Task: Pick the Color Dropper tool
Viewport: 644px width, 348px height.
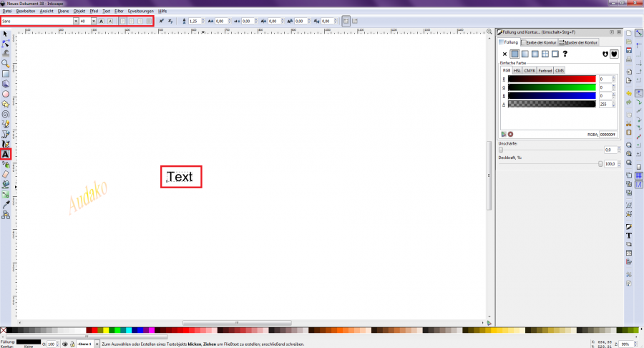Action: 6,204
